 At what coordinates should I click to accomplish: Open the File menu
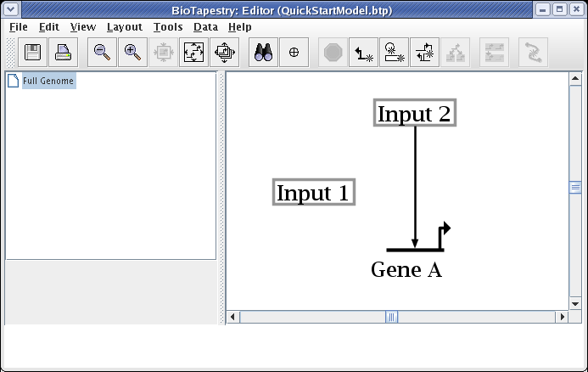pyautogui.click(x=18, y=27)
